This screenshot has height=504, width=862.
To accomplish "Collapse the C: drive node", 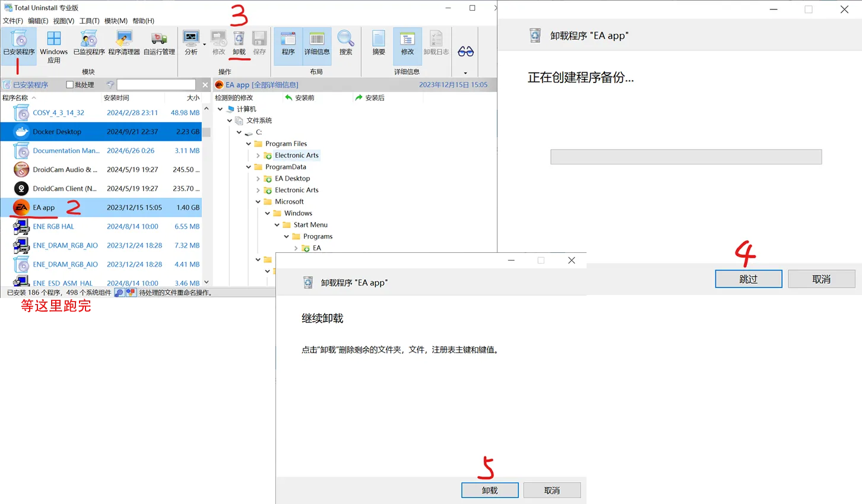I will 239,132.
